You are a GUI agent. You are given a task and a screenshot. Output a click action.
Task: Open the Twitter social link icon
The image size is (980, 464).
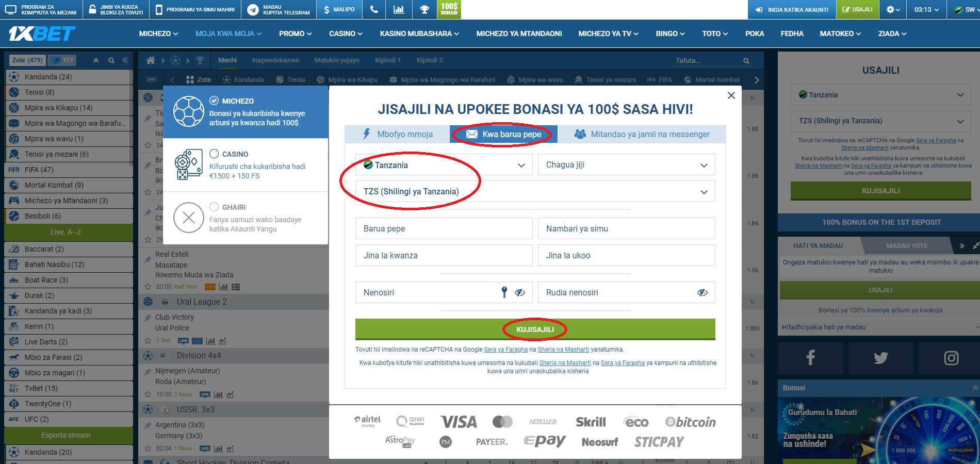pos(880,357)
